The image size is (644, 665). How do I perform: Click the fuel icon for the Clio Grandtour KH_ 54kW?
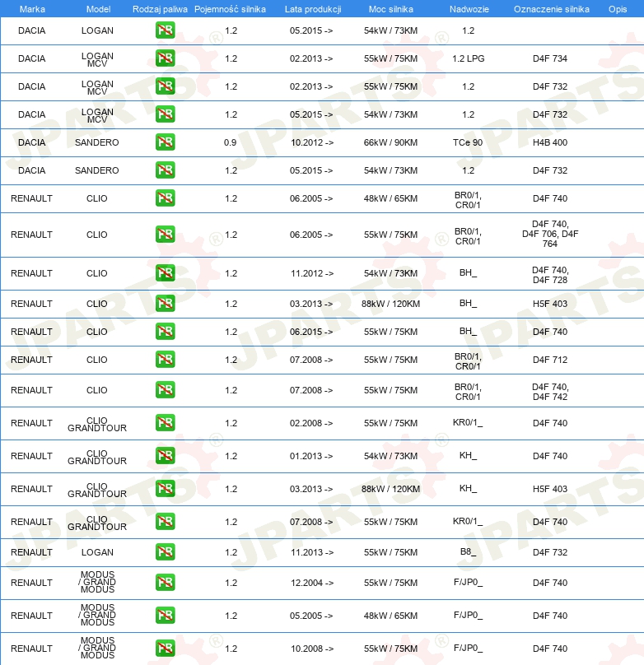165,456
